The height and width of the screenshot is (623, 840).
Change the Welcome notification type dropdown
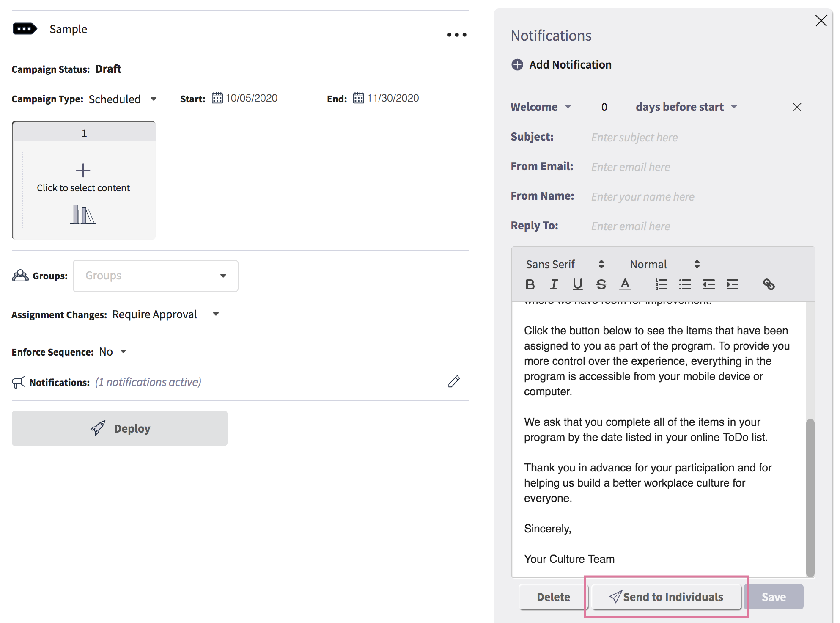[541, 107]
